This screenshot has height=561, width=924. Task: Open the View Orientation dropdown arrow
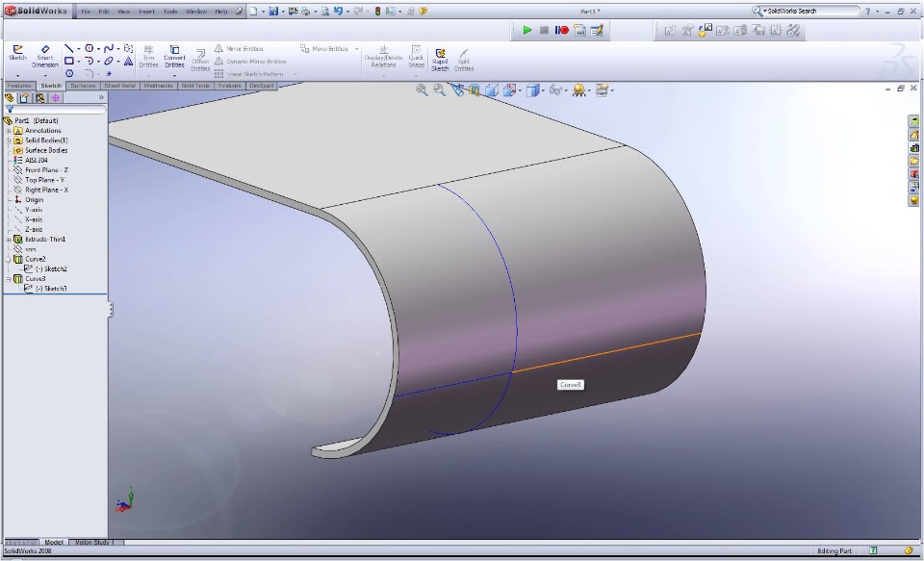coord(520,90)
